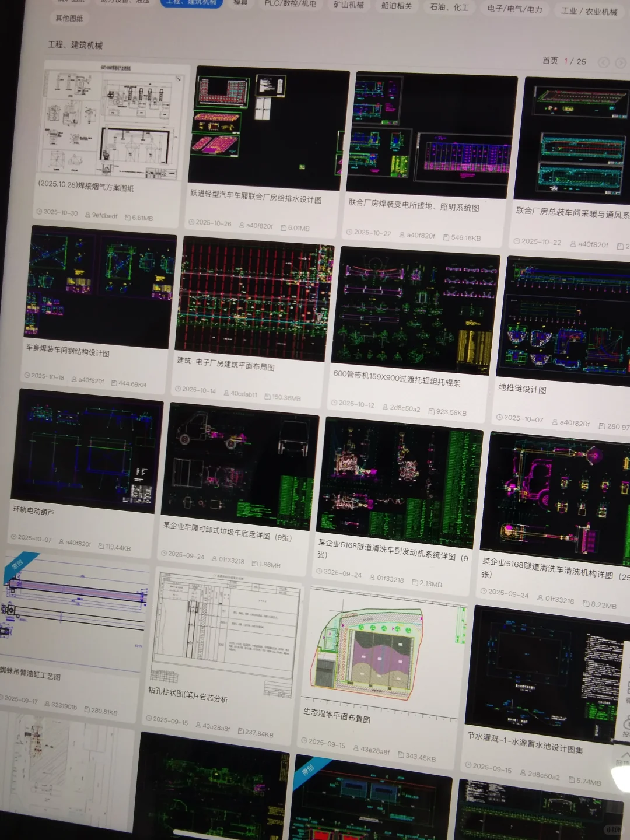Click date 2025-10-26 on 给排水设计图 card

[213, 223]
